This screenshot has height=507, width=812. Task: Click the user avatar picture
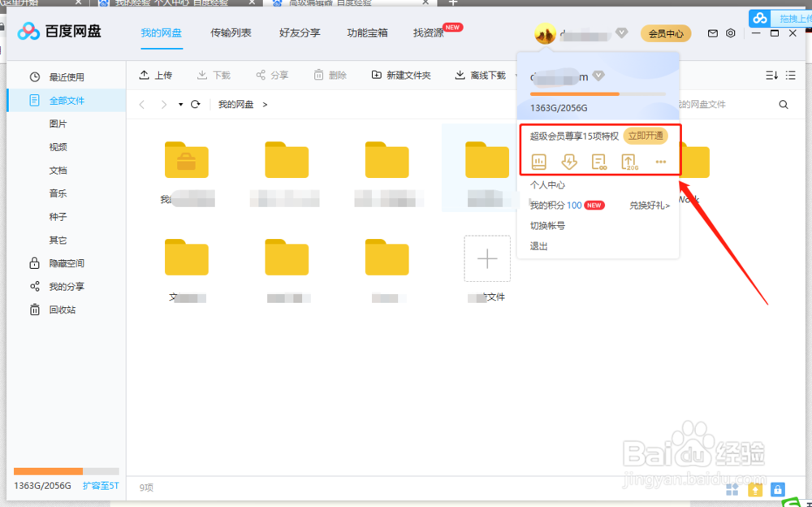(x=545, y=33)
